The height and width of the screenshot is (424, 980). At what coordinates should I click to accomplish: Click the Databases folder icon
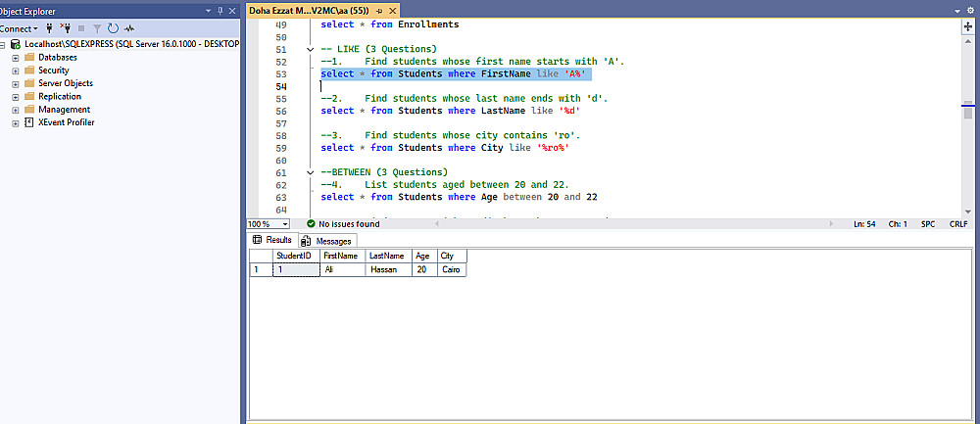click(x=28, y=58)
